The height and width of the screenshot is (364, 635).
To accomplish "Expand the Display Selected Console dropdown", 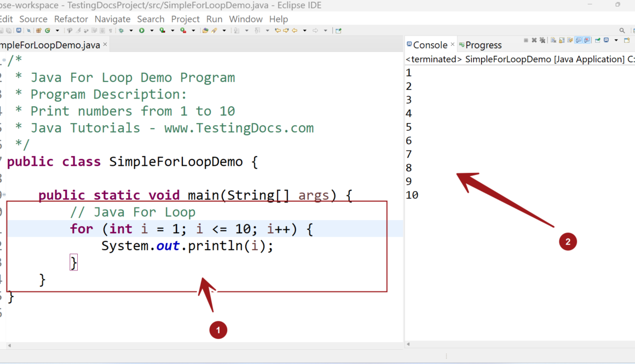I will [x=616, y=41].
